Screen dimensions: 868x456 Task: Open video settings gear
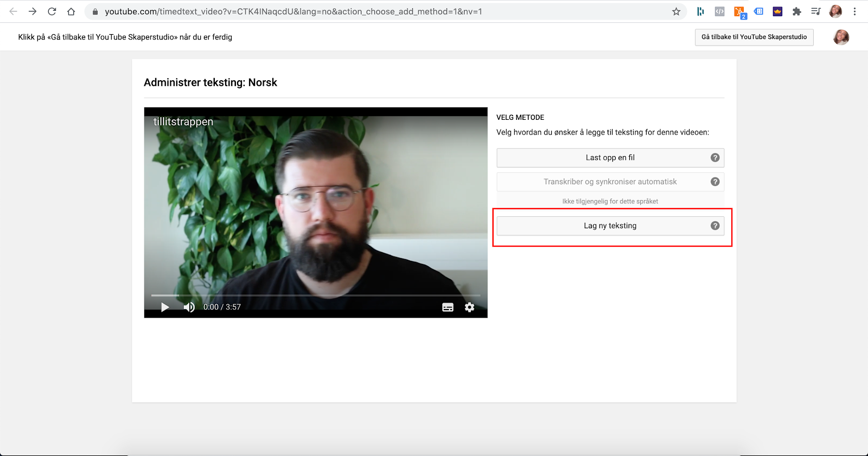(469, 307)
